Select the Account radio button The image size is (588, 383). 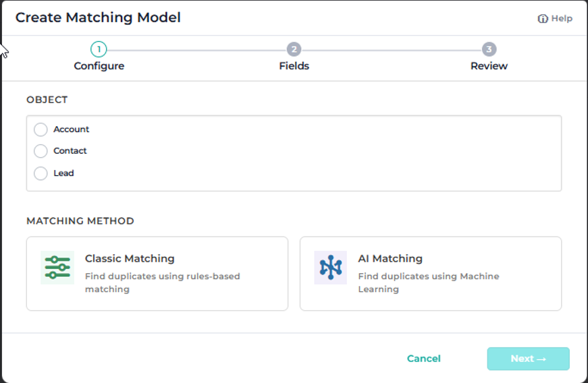tap(41, 129)
